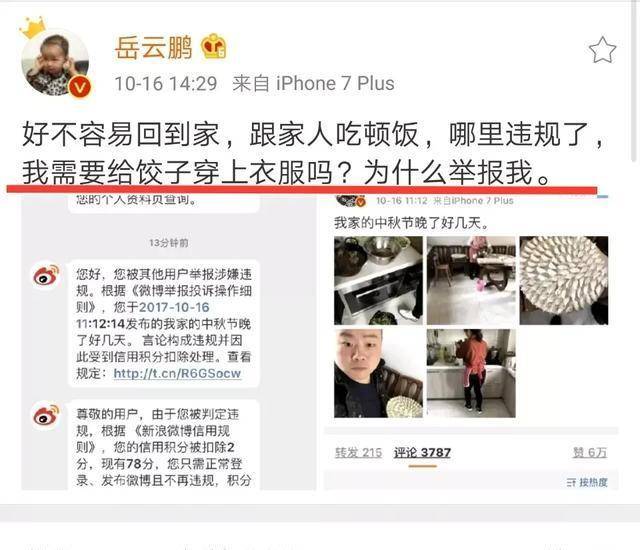Tap the star favorite icon

[602, 50]
